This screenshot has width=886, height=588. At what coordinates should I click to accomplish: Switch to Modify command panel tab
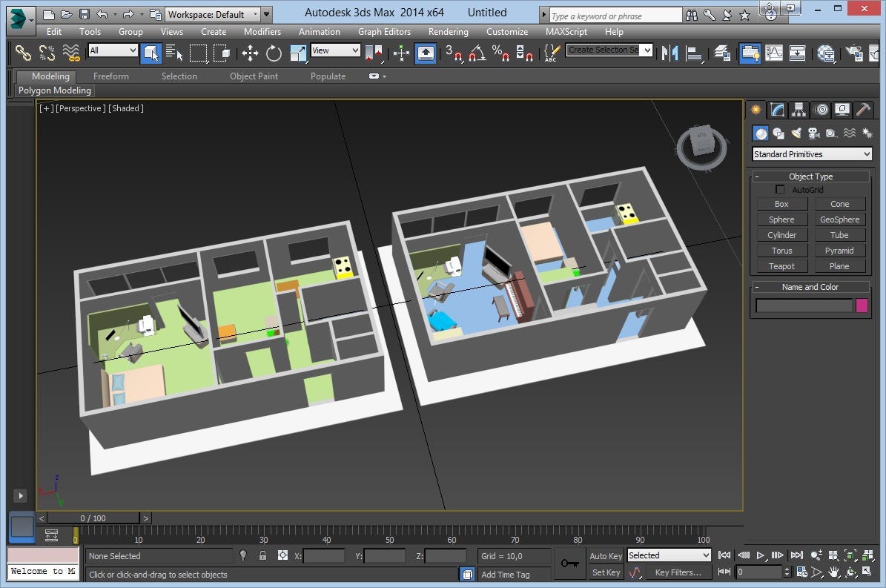778,110
